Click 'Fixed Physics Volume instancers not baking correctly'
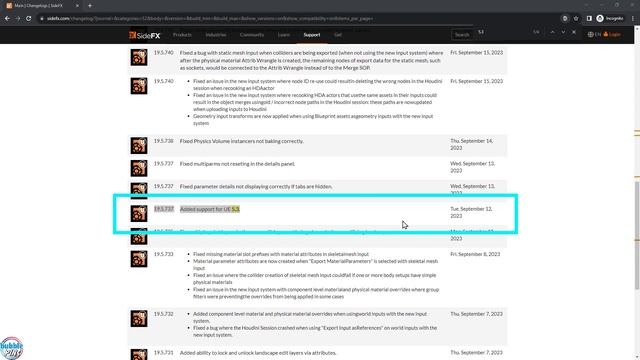 click(242, 141)
